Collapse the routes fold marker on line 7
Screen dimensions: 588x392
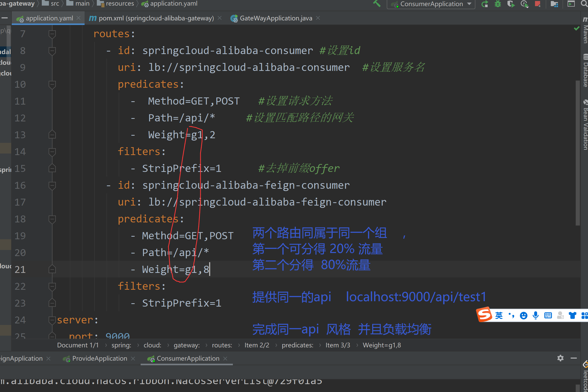[x=52, y=34]
